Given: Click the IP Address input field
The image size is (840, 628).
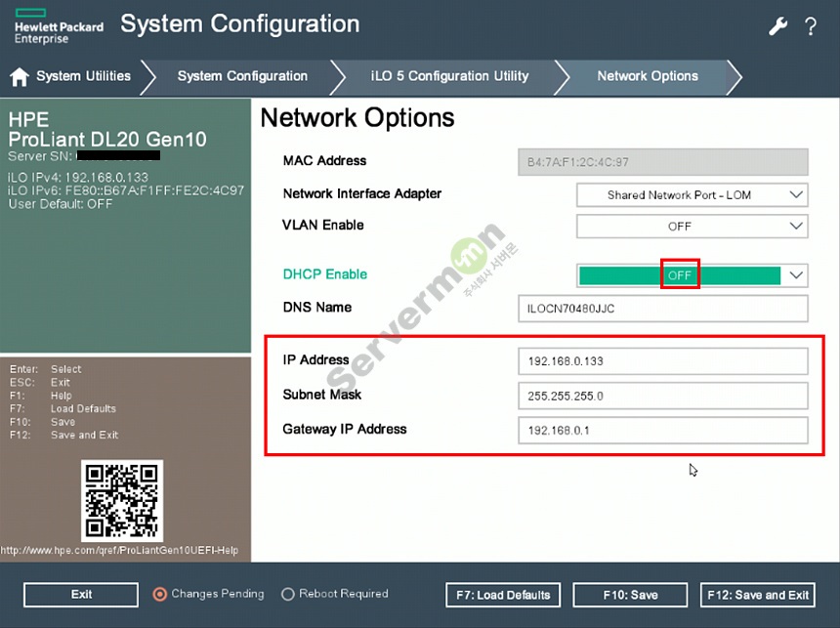Looking at the screenshot, I should tap(662, 360).
